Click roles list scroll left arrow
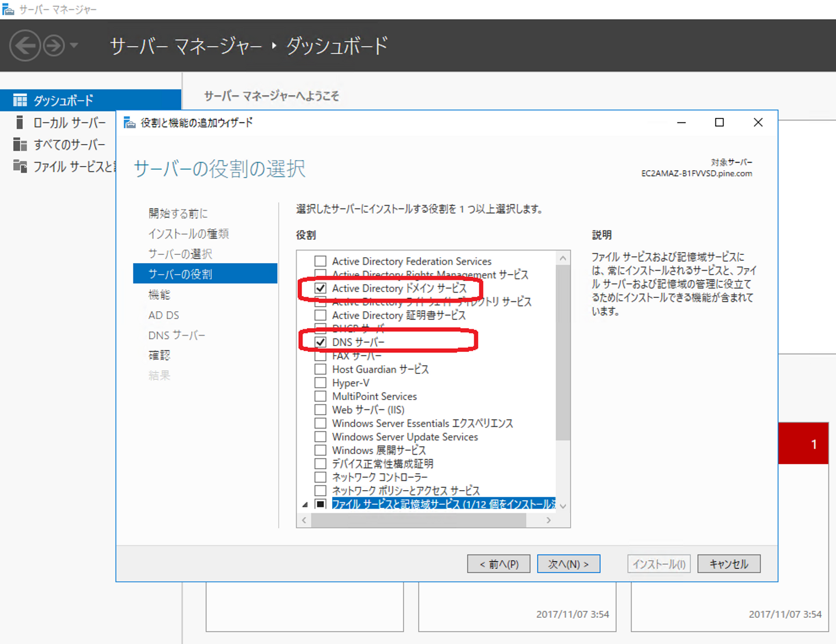Image resolution: width=836 pixels, height=644 pixels. click(x=304, y=520)
